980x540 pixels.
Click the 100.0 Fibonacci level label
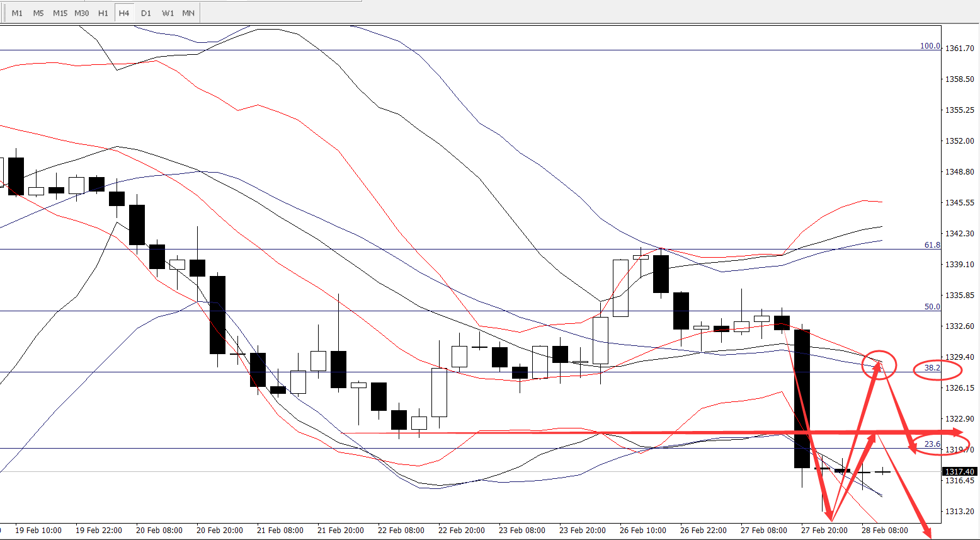point(930,46)
